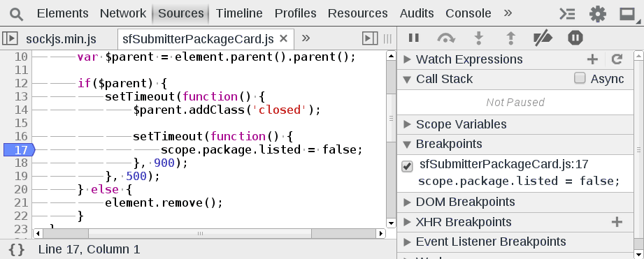Open the Resources tab

click(x=358, y=13)
